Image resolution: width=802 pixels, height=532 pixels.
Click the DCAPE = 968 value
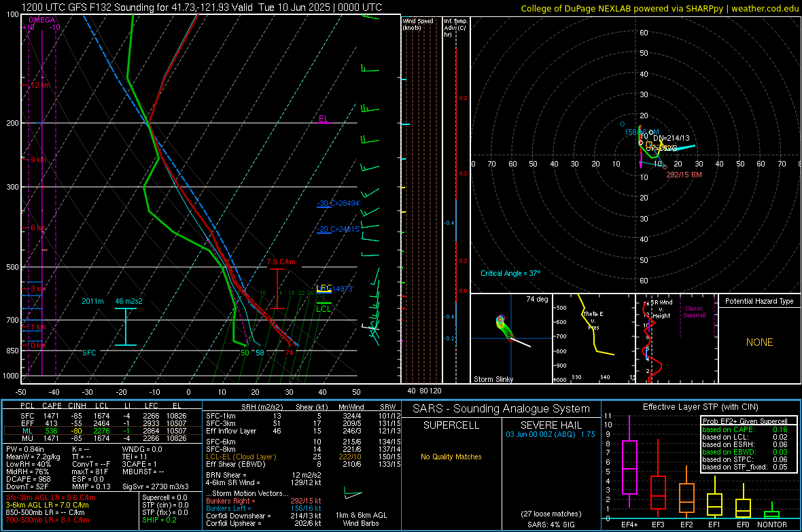(x=28, y=479)
